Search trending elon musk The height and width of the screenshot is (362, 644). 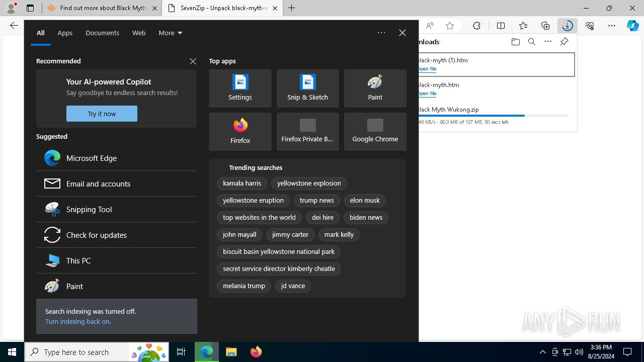coord(365,201)
